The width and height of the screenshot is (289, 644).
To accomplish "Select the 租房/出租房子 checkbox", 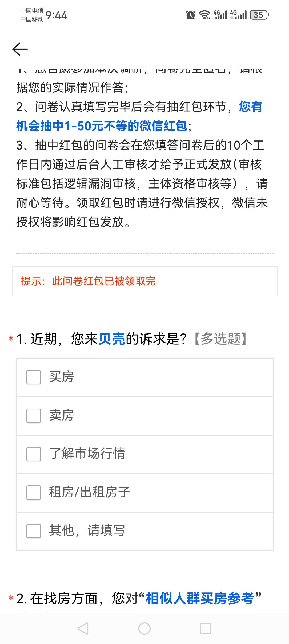I will click(x=34, y=493).
